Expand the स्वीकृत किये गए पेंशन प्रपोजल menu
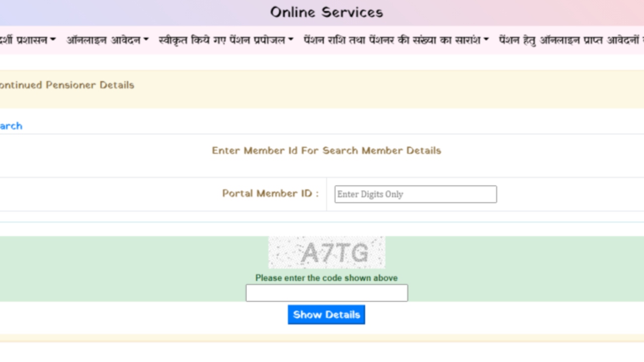 (x=226, y=40)
